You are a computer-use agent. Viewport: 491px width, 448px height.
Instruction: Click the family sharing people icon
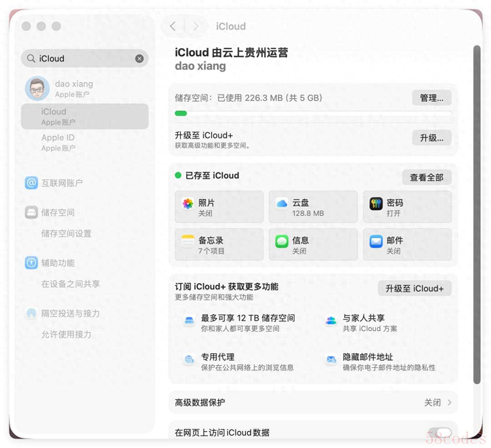[331, 321]
